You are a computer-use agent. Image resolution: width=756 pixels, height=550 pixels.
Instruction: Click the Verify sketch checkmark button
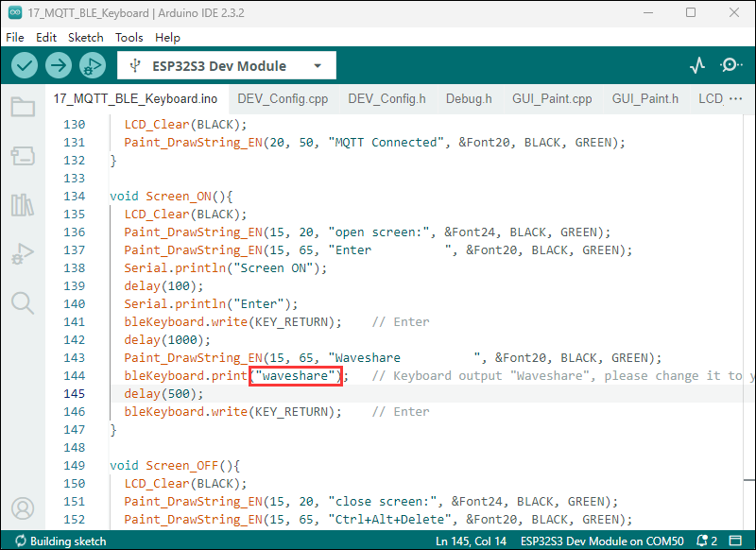(25, 65)
